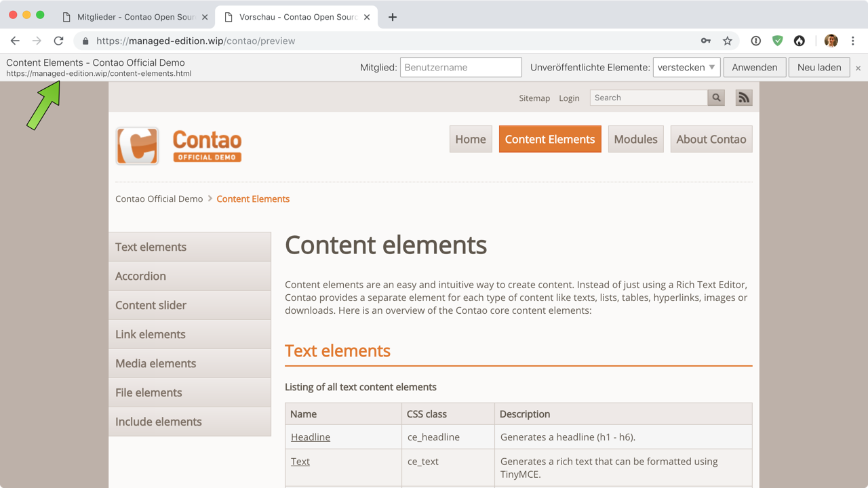This screenshot has width=868, height=488.
Task: Open the Unveröffentlichte Elemente dropdown
Action: pyautogui.click(x=686, y=67)
